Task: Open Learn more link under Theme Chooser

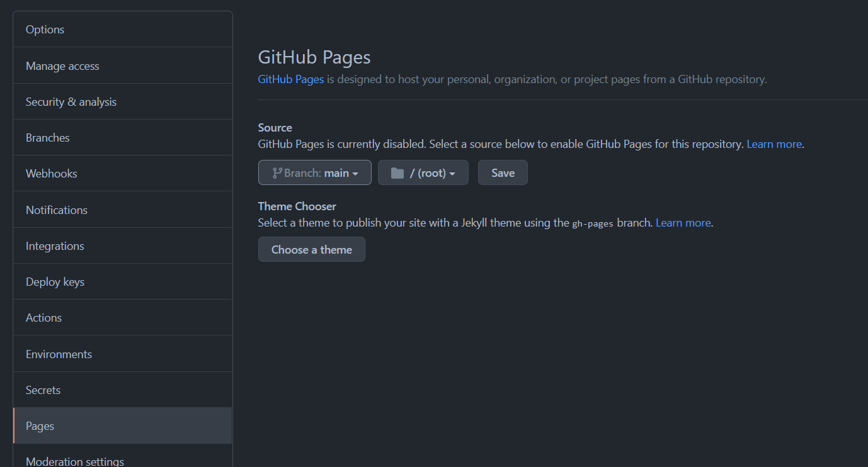Action: (x=683, y=223)
